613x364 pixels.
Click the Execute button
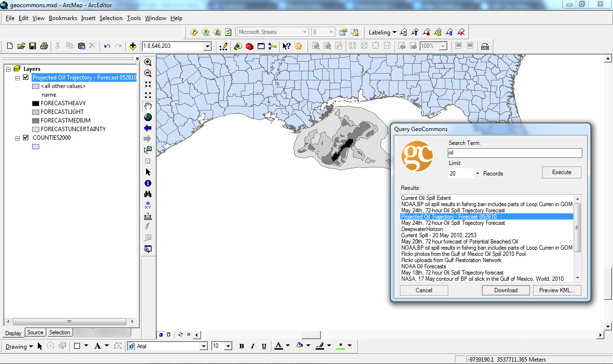point(562,172)
